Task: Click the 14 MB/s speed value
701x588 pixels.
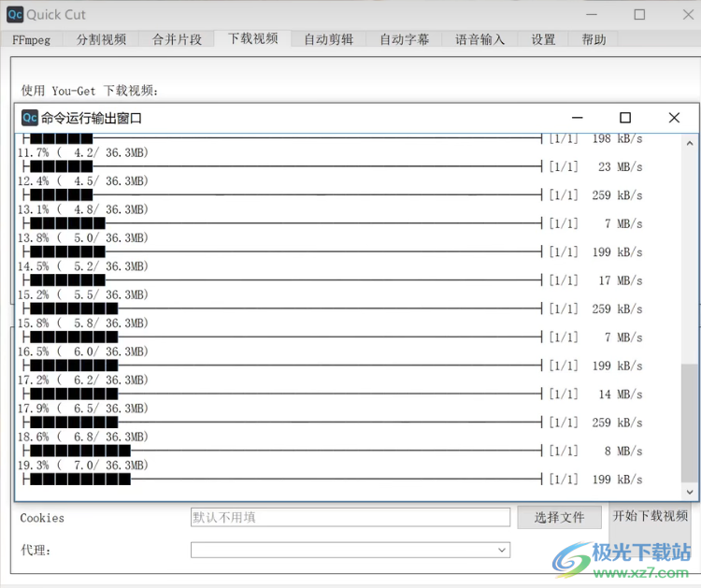Action: pyautogui.click(x=621, y=394)
